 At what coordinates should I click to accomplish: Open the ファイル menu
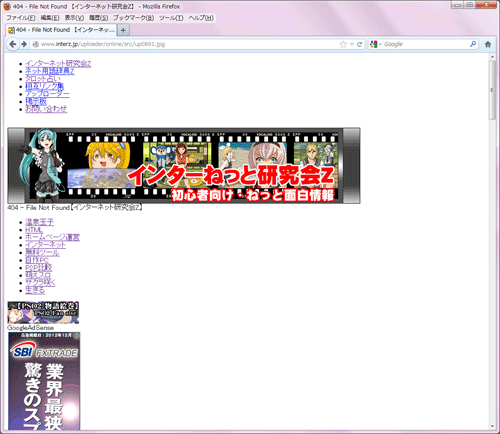pos(21,18)
